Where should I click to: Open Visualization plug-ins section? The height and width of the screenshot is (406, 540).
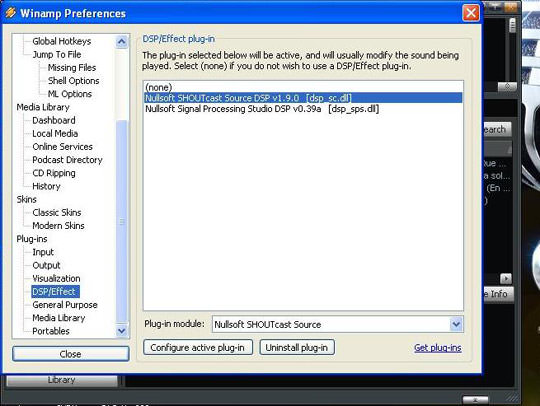tap(56, 278)
